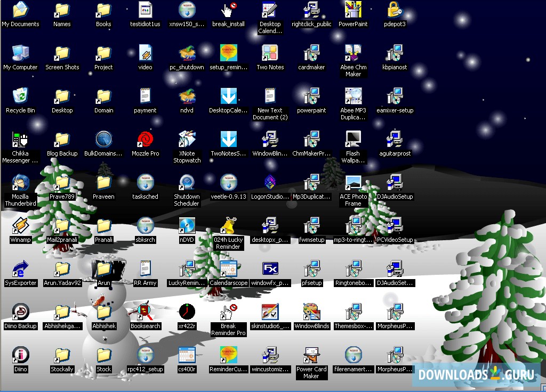Viewport: 546px width, 392px height.
Task: Select the Books folder
Action: (x=103, y=10)
